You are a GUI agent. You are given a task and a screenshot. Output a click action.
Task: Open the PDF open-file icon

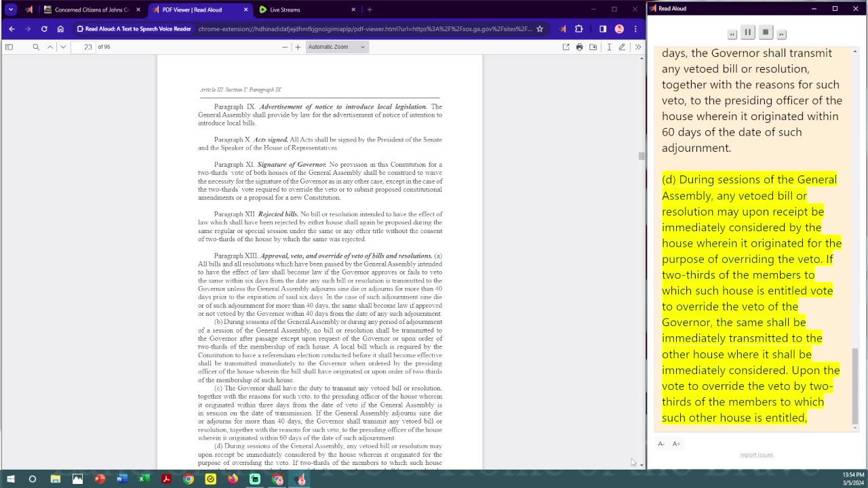566,47
